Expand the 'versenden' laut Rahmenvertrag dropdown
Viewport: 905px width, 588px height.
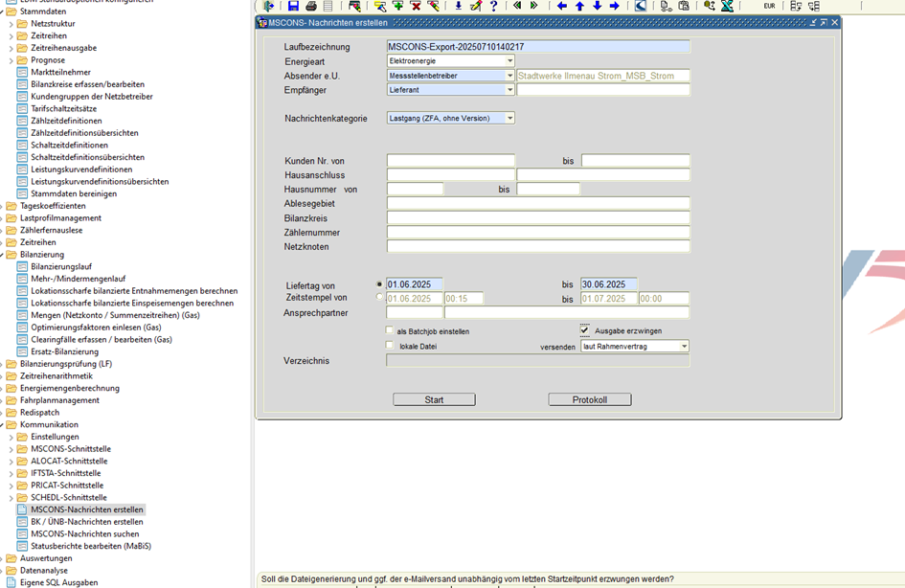(684, 347)
